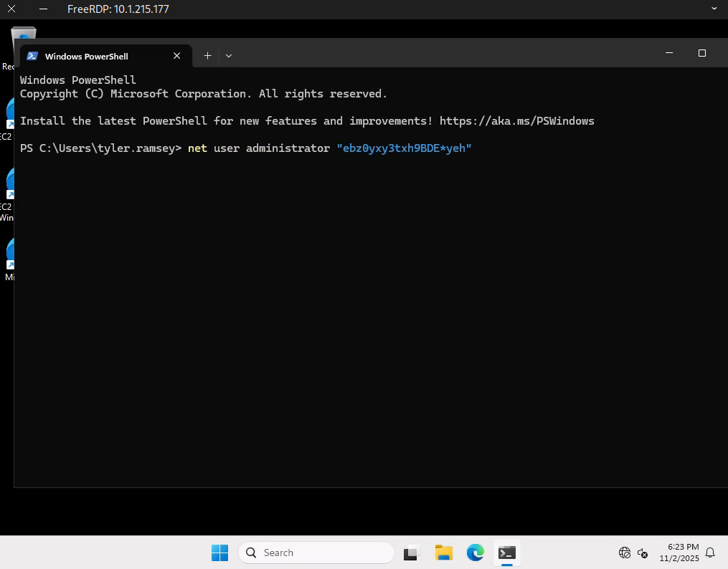
Task: Click the PowerShell icon on the terminal tab
Action: (x=32, y=55)
